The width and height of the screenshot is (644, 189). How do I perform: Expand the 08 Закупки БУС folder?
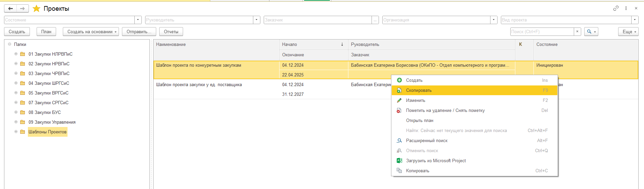coord(16,112)
